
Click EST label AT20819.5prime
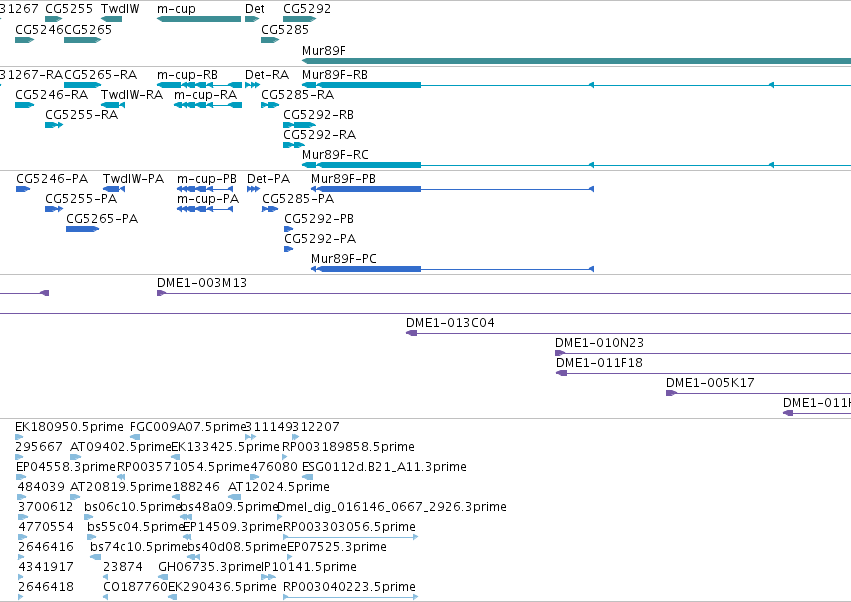coord(121,487)
